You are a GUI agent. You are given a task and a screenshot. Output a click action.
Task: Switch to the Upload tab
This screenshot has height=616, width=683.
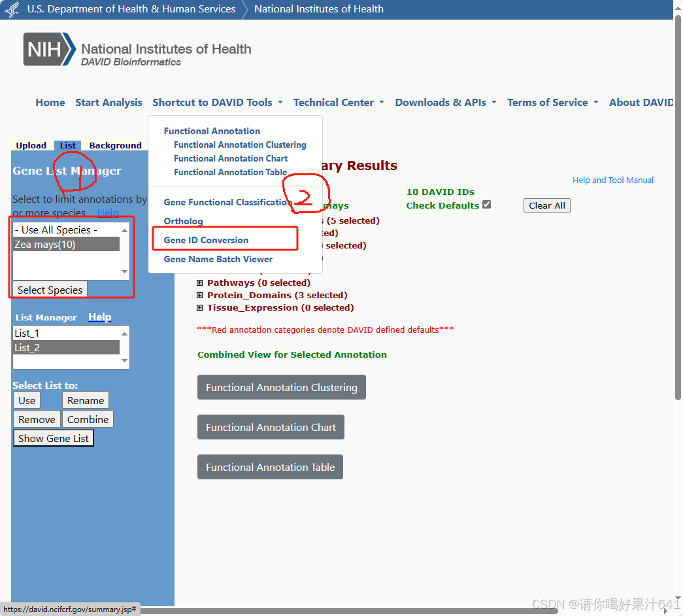pyautogui.click(x=31, y=145)
